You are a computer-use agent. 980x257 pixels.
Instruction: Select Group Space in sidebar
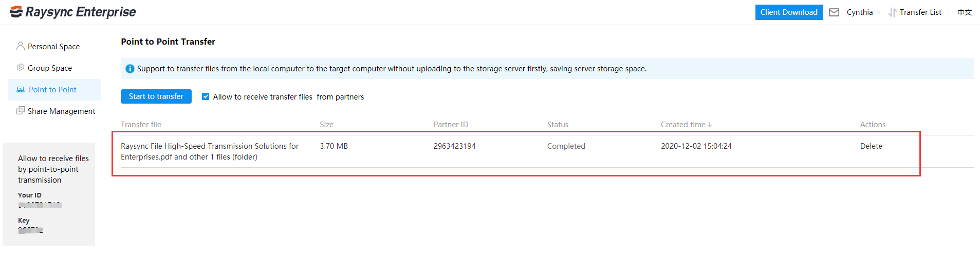click(49, 68)
